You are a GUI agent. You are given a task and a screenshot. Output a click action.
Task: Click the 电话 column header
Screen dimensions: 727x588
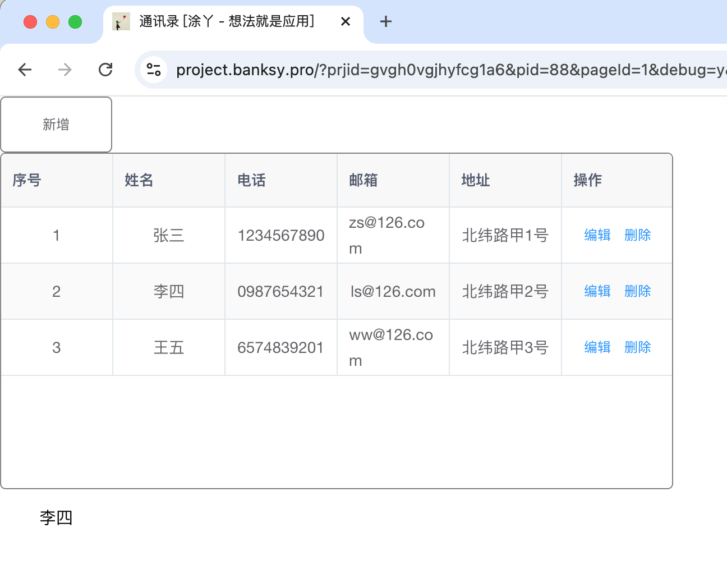(x=281, y=180)
